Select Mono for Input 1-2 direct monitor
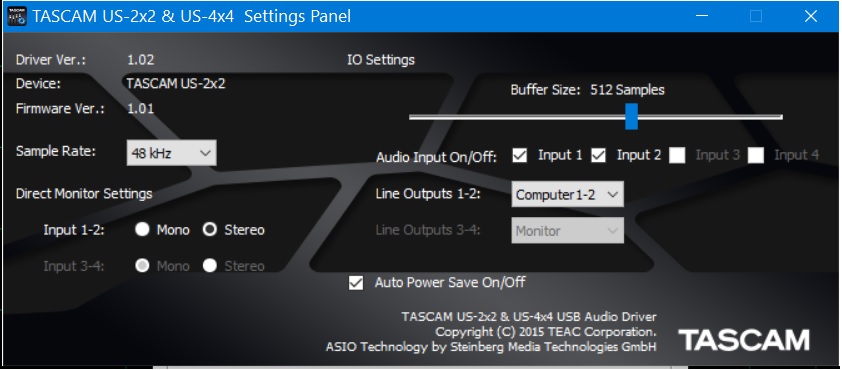The width and height of the screenshot is (842, 370). pos(142,230)
